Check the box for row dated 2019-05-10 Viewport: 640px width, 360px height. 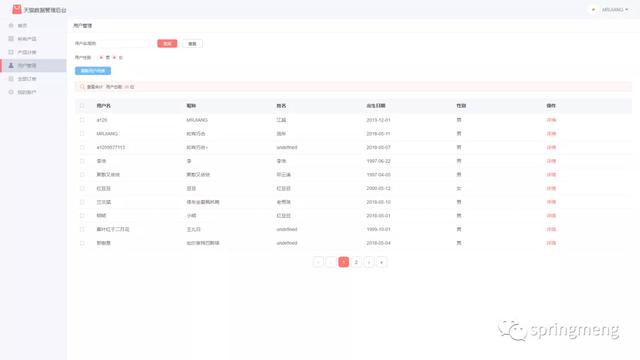click(x=82, y=202)
